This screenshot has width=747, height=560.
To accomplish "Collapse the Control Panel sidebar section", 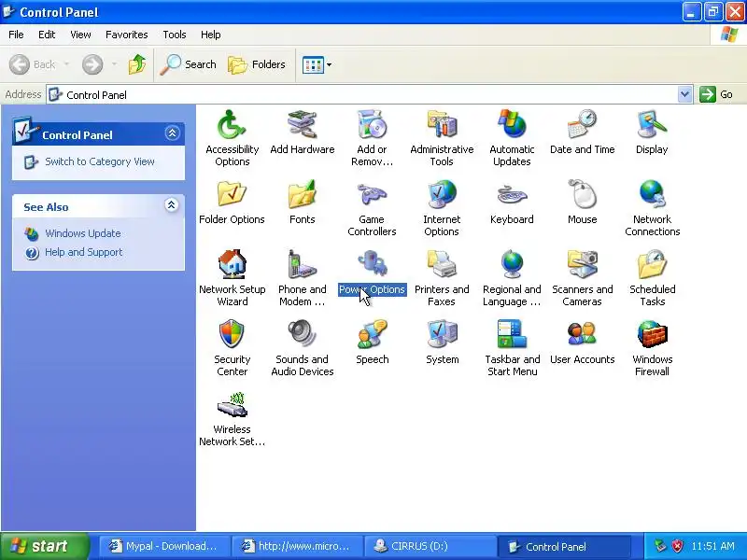I will pos(172,133).
